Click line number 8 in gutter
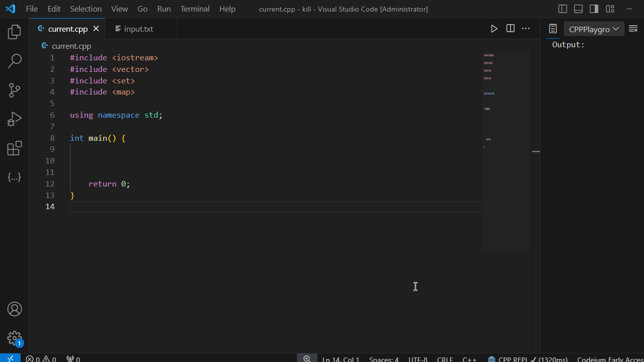Viewport: 644px width, 362px height. pyautogui.click(x=52, y=138)
